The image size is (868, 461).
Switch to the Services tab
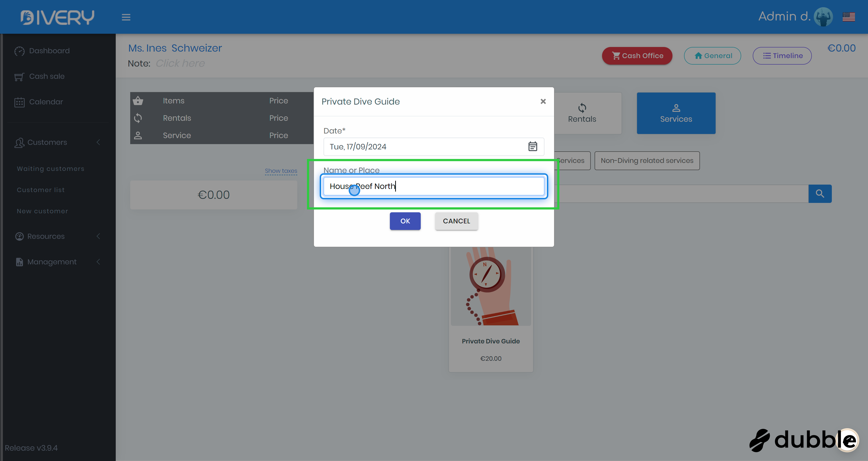pyautogui.click(x=676, y=114)
